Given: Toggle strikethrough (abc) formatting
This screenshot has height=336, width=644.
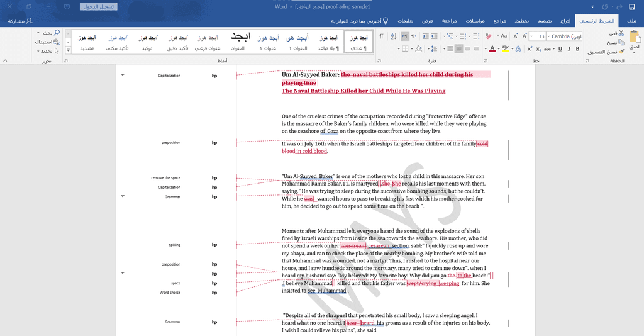Looking at the screenshot, I should [x=548, y=49].
